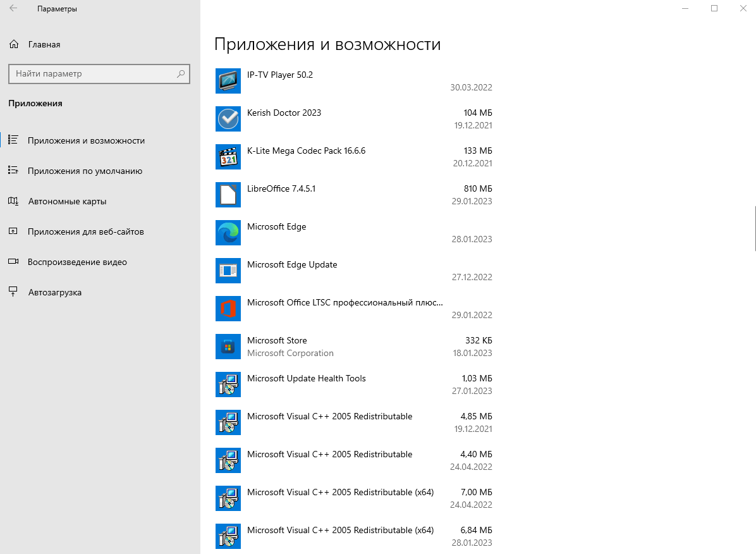Select the Microsoft Edge entry name

tap(276, 227)
